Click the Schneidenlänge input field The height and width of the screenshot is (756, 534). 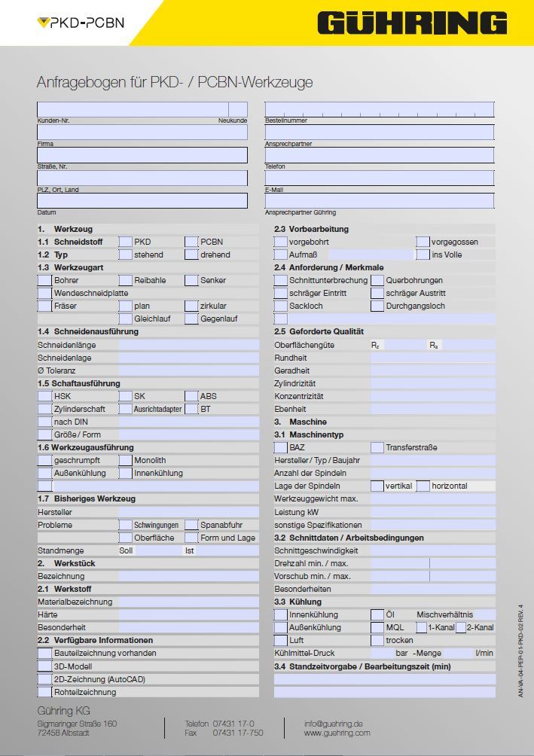pyautogui.click(x=188, y=345)
